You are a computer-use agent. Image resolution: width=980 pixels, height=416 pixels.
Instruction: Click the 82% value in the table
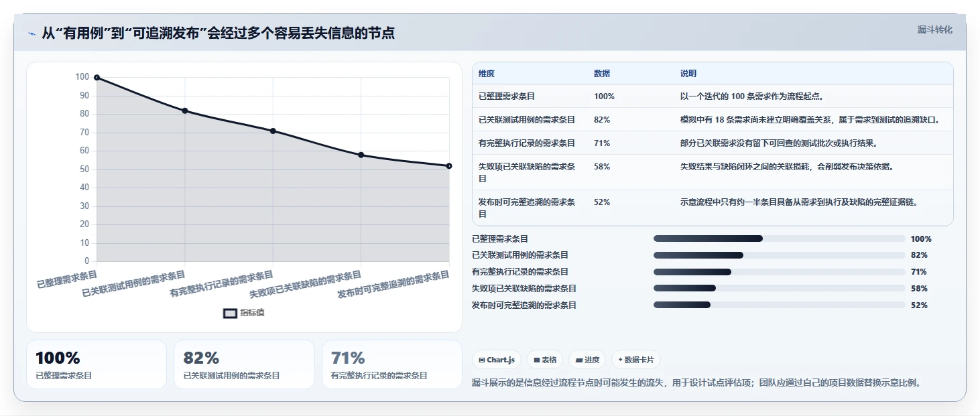[x=602, y=120]
